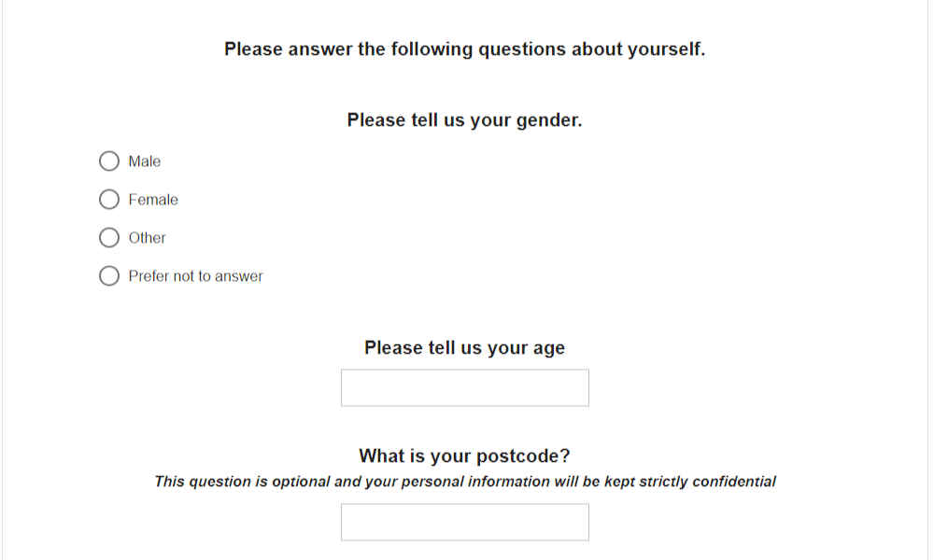
Task: Click the 'Prefer not to answer' label text
Action: (195, 276)
